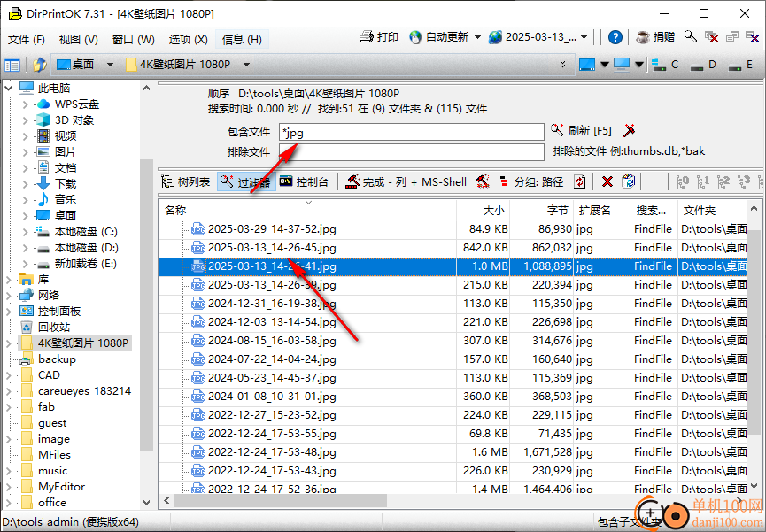This screenshot has width=766, height=532.
Task: Click the page reload icon next to red X
Action: point(628,181)
